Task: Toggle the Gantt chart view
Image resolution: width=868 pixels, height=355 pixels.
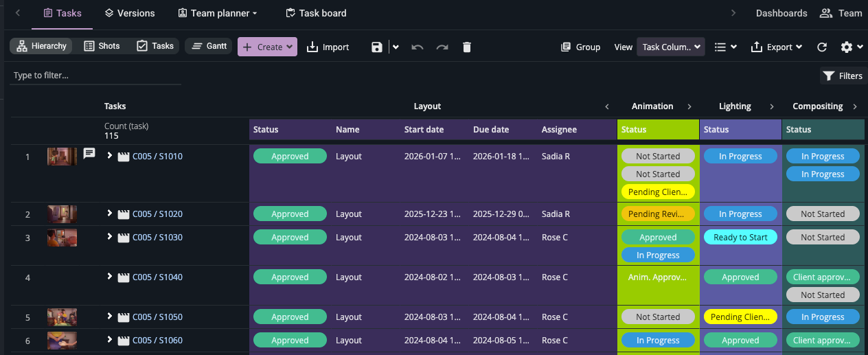Action: [209, 46]
